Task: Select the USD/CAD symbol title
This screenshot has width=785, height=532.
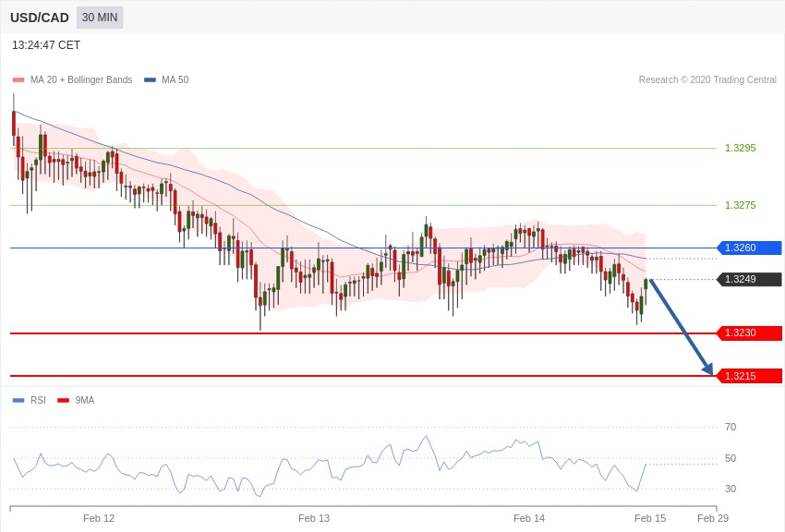Action: coord(40,18)
